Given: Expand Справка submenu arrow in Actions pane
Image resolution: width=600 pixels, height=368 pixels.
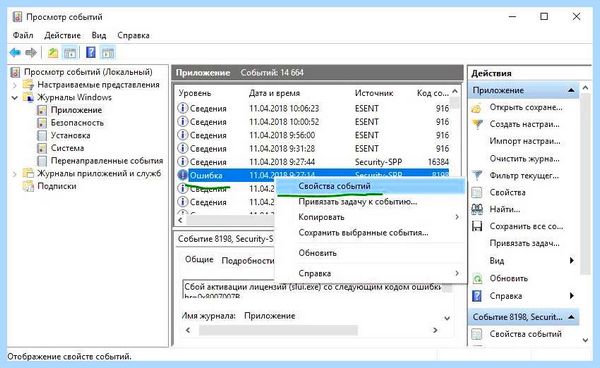Looking at the screenshot, I should (571, 296).
